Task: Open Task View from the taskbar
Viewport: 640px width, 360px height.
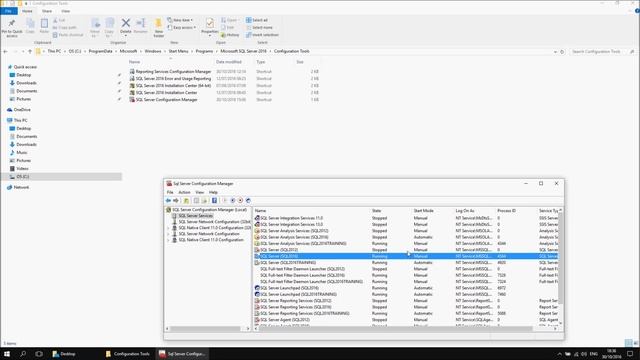Action: pos(39,354)
